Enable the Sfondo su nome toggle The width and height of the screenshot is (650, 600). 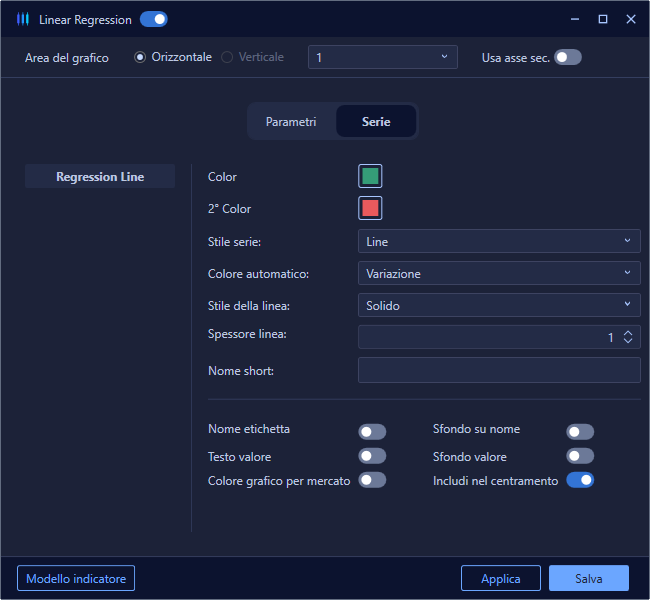[x=580, y=432]
